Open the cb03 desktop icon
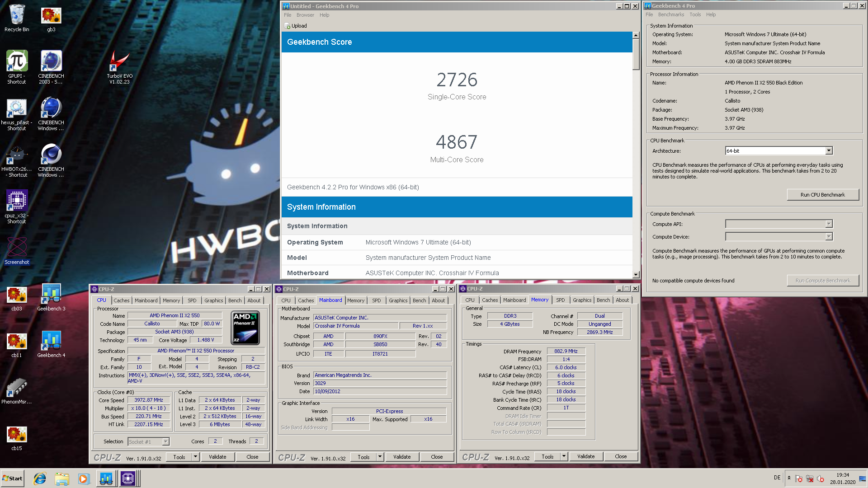 (x=17, y=298)
